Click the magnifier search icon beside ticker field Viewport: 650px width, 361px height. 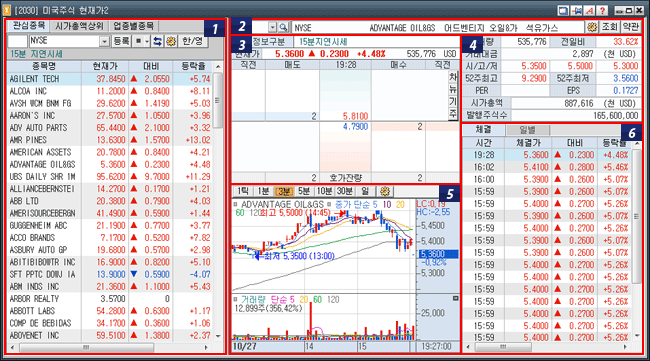click(283, 27)
